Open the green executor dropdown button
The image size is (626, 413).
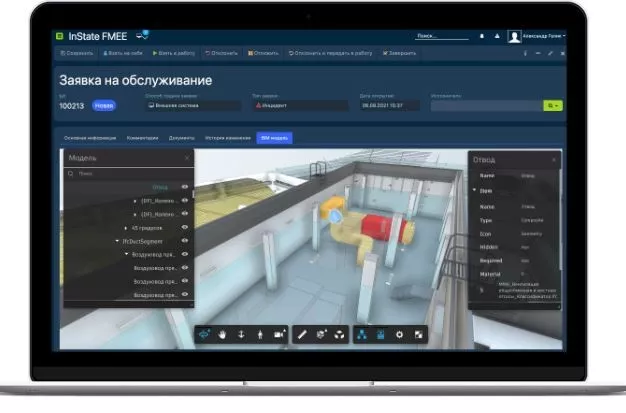click(x=552, y=105)
